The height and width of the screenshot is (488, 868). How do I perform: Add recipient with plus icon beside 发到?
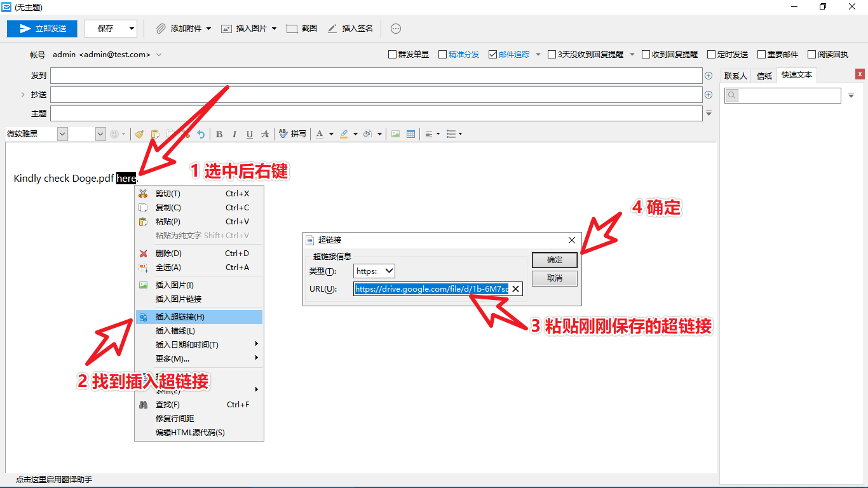pyautogui.click(x=709, y=76)
